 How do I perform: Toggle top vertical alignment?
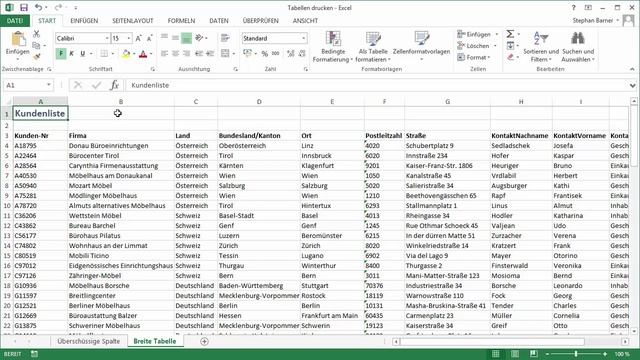click(164, 38)
